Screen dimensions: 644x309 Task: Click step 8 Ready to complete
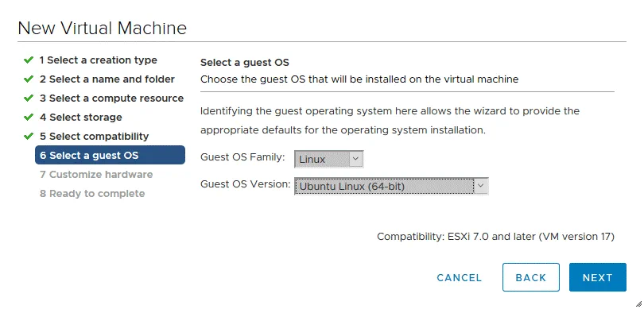[92, 193]
